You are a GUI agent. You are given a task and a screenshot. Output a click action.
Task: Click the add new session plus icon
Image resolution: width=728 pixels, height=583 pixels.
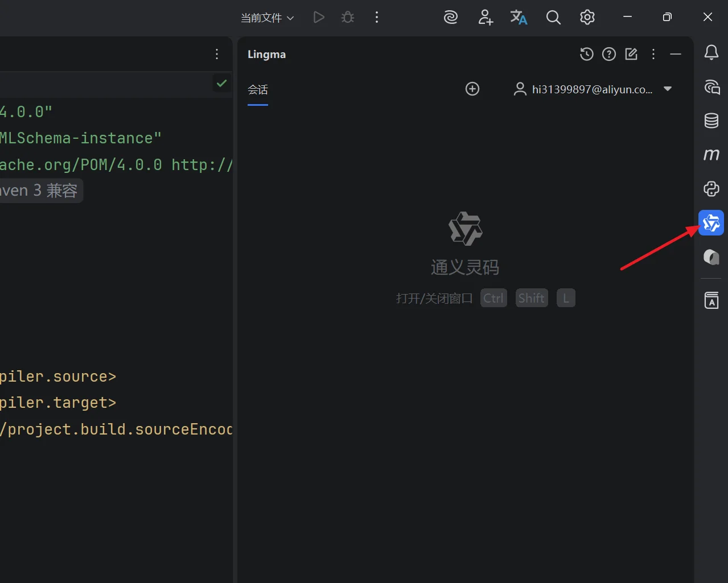(x=472, y=89)
